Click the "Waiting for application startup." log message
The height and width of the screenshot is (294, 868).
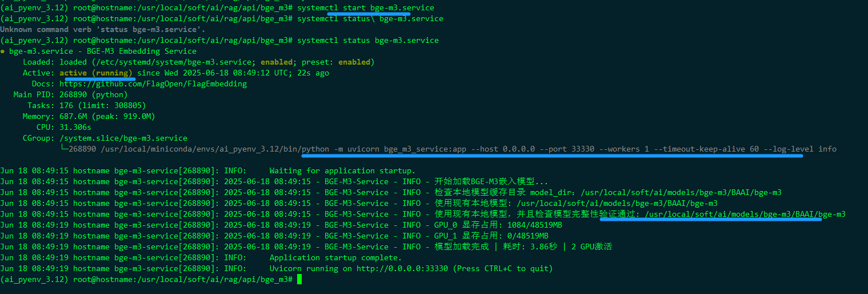pos(342,170)
